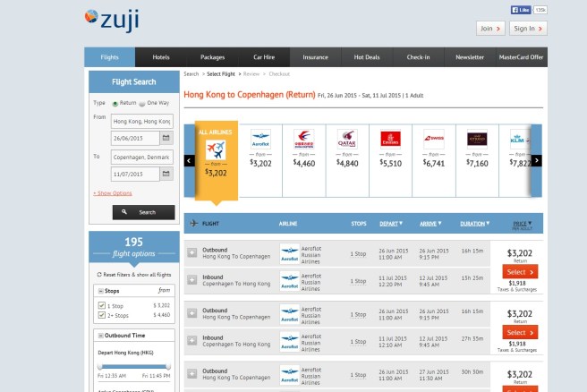587x392 pixels.
Task: Expand first Outbound flight details
Action: pyautogui.click(x=191, y=253)
